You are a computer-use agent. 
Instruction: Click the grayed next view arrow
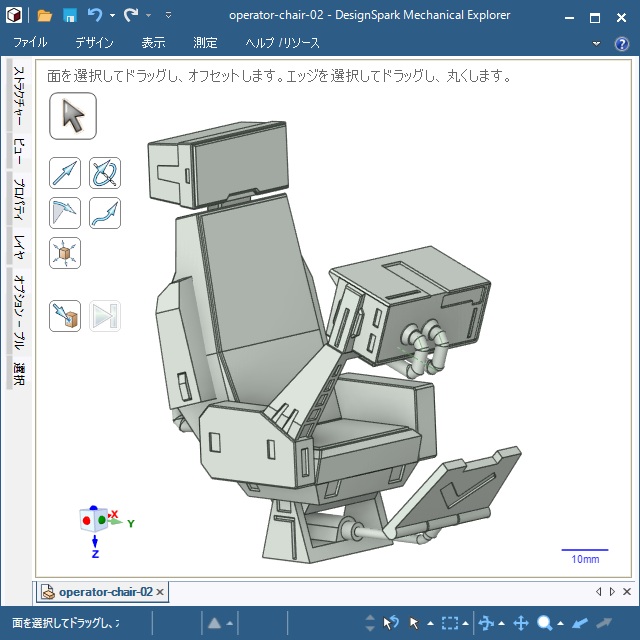(x=604, y=623)
